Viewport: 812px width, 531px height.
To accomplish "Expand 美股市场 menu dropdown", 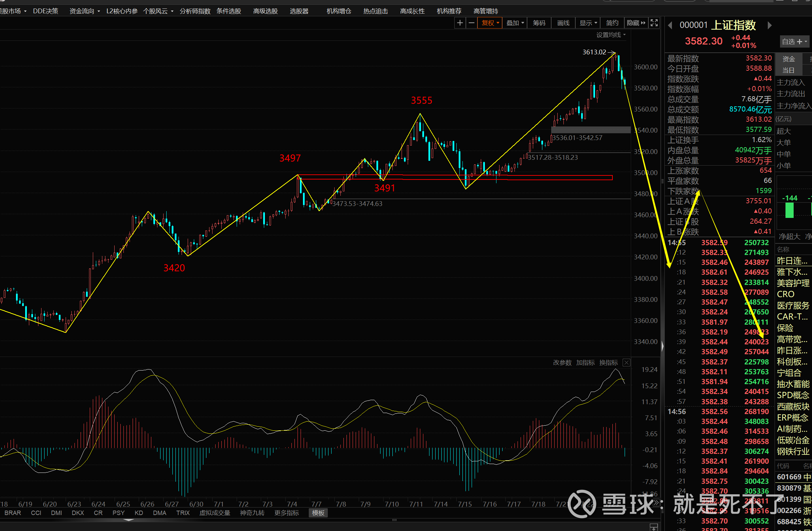I will [13, 11].
